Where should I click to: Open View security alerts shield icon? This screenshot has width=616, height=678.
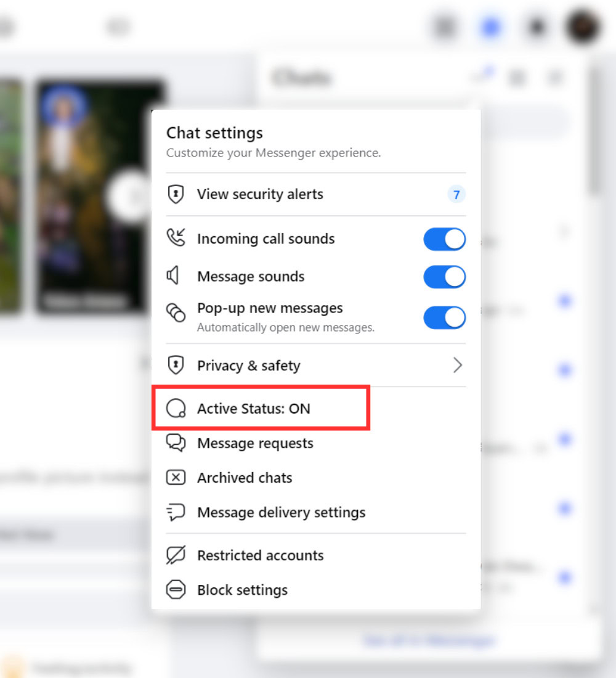(x=176, y=194)
